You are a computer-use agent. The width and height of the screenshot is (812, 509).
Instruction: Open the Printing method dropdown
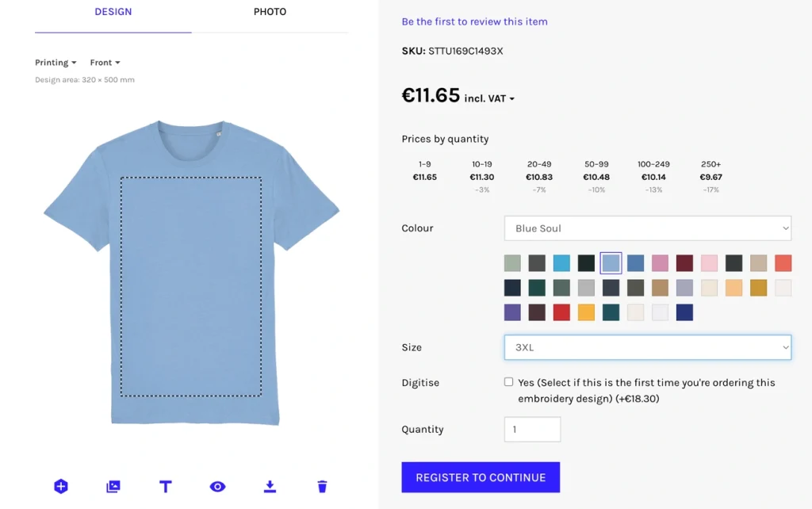(x=56, y=62)
